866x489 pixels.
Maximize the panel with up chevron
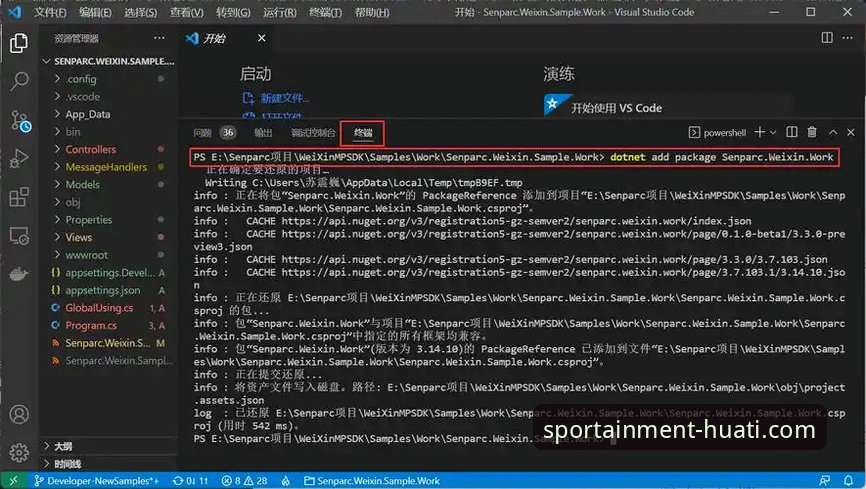833,133
